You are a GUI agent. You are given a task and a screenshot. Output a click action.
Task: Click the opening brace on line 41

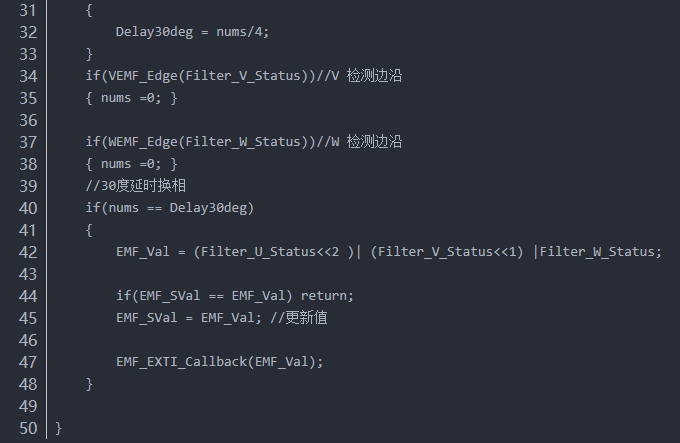pyautogui.click(x=89, y=230)
